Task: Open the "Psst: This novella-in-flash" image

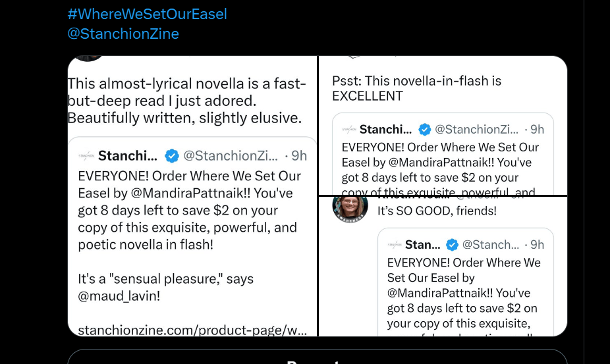Action: pyautogui.click(x=443, y=89)
